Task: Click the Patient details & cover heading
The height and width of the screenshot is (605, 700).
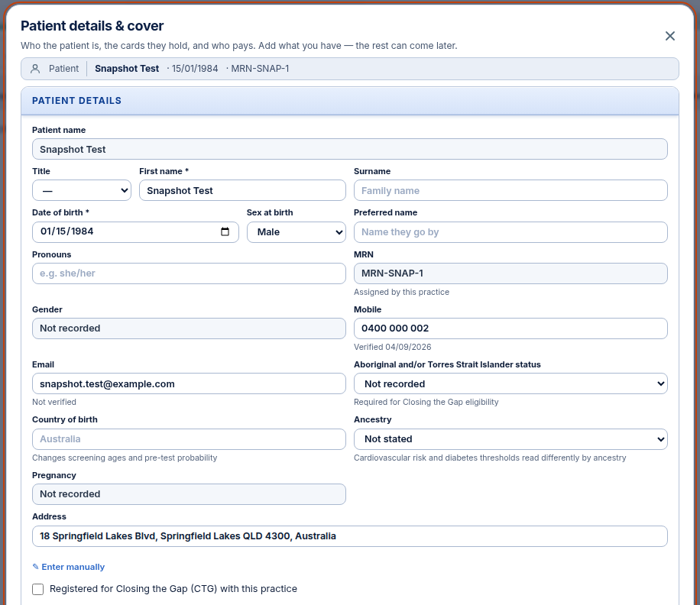Action: (x=92, y=26)
